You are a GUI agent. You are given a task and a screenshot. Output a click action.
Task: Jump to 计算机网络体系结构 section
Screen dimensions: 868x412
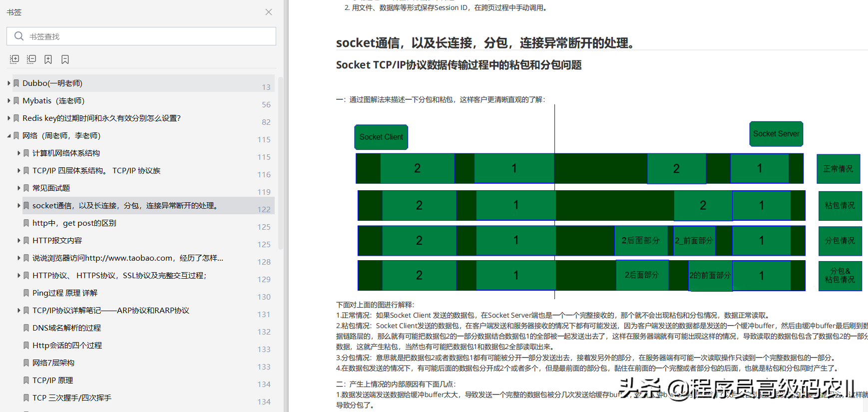point(66,153)
